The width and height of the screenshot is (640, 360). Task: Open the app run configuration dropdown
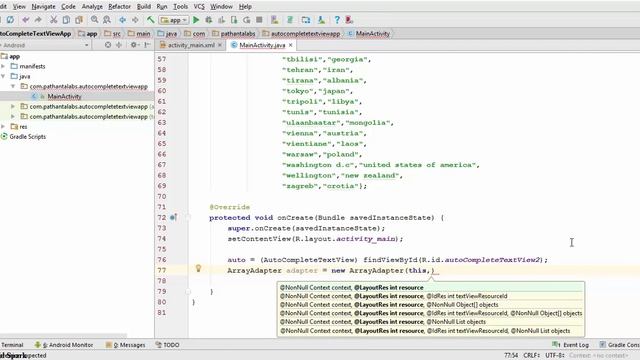tap(174, 20)
